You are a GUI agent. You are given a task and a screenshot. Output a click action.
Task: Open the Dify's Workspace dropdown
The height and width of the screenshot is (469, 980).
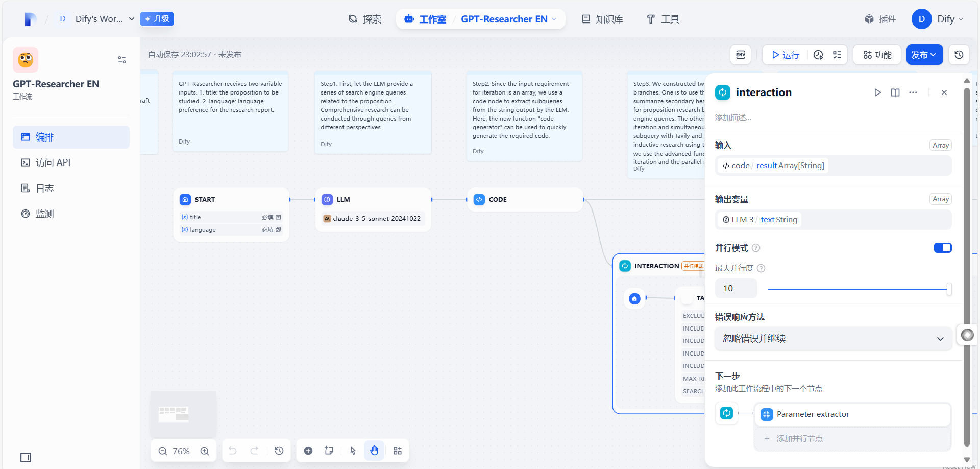tap(96, 19)
